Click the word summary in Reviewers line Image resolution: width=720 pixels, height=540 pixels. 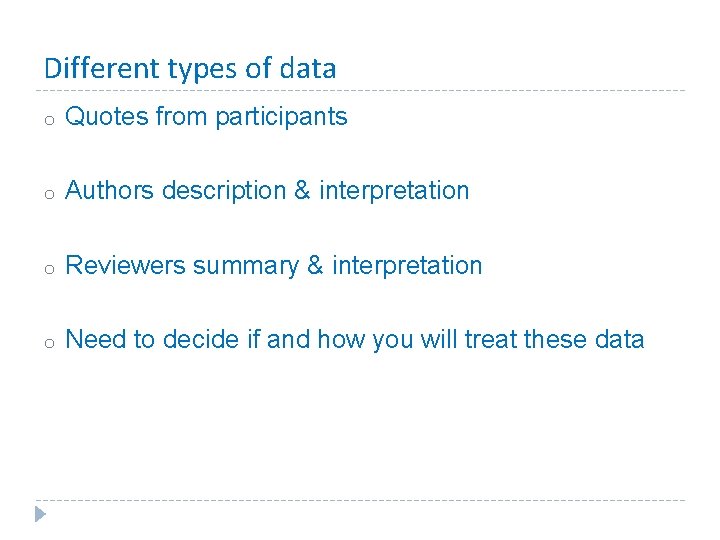245,266
